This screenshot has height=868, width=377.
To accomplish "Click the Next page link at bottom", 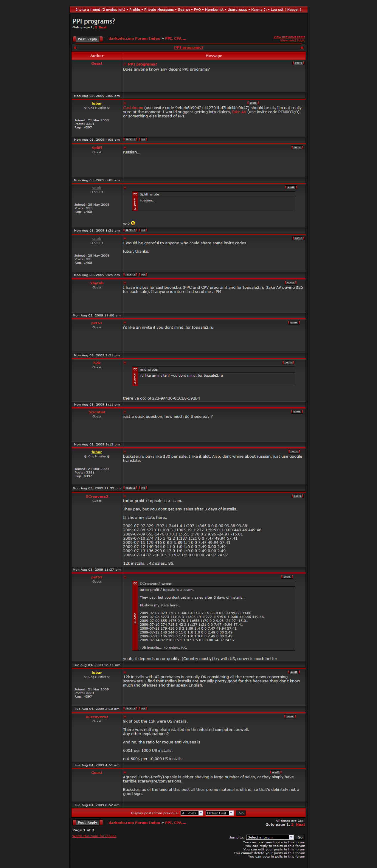I will click(x=300, y=824).
